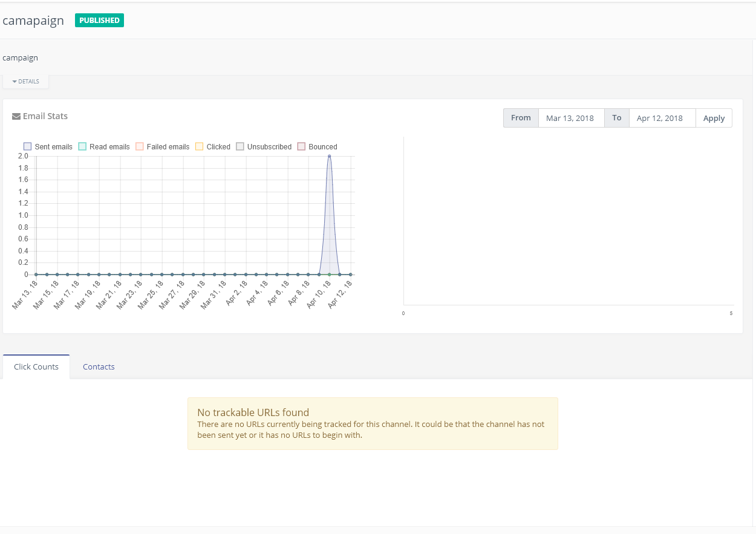Toggle the Read emails legend item
The image size is (756, 534).
click(104, 146)
